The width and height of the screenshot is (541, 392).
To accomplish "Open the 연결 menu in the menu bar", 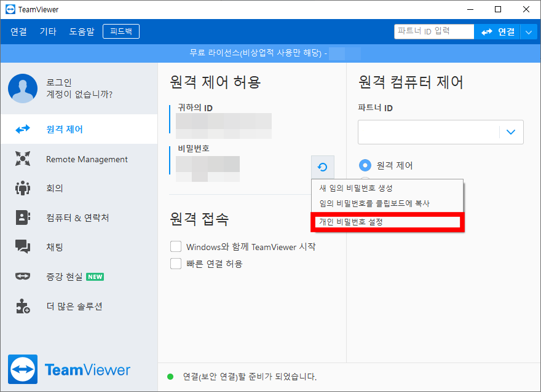I will [18, 31].
